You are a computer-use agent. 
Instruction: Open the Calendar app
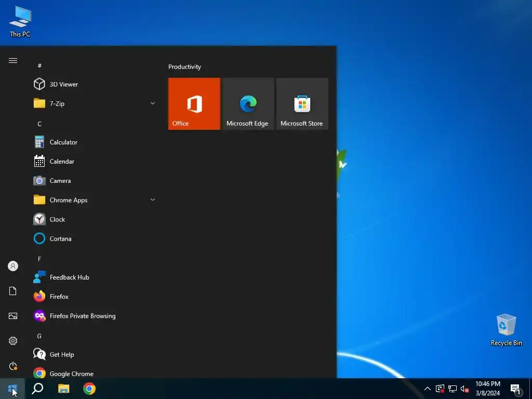click(x=94, y=162)
